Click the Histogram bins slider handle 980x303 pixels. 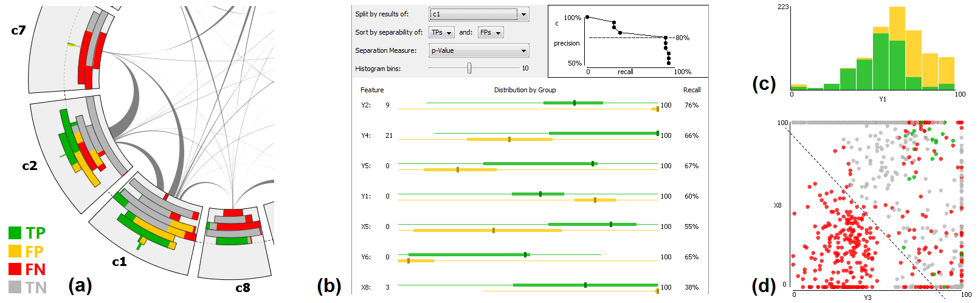point(469,69)
